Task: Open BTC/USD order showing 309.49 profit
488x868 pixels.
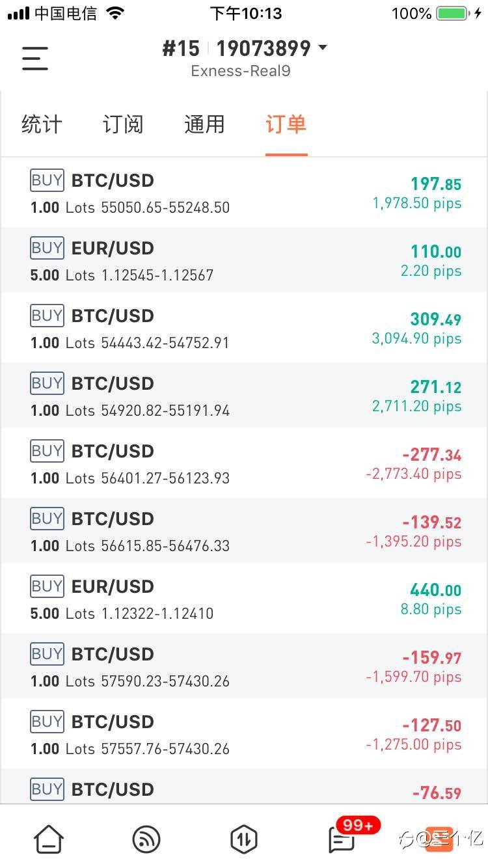Action: tap(244, 329)
